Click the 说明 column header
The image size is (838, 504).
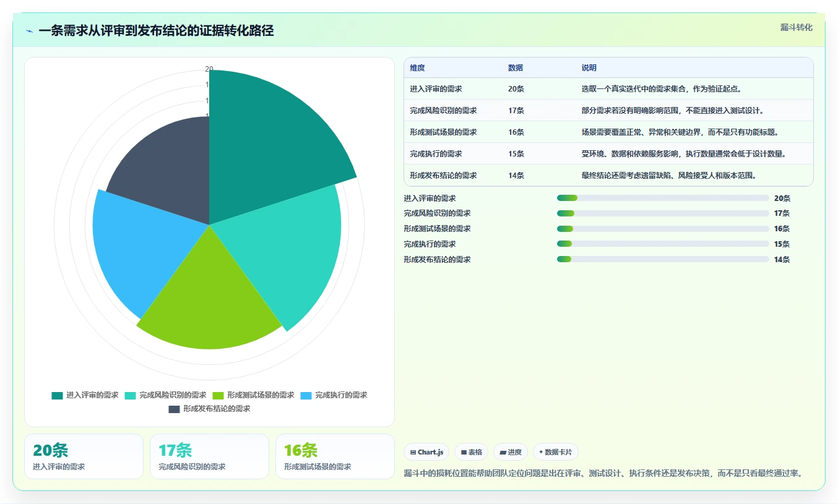point(589,68)
